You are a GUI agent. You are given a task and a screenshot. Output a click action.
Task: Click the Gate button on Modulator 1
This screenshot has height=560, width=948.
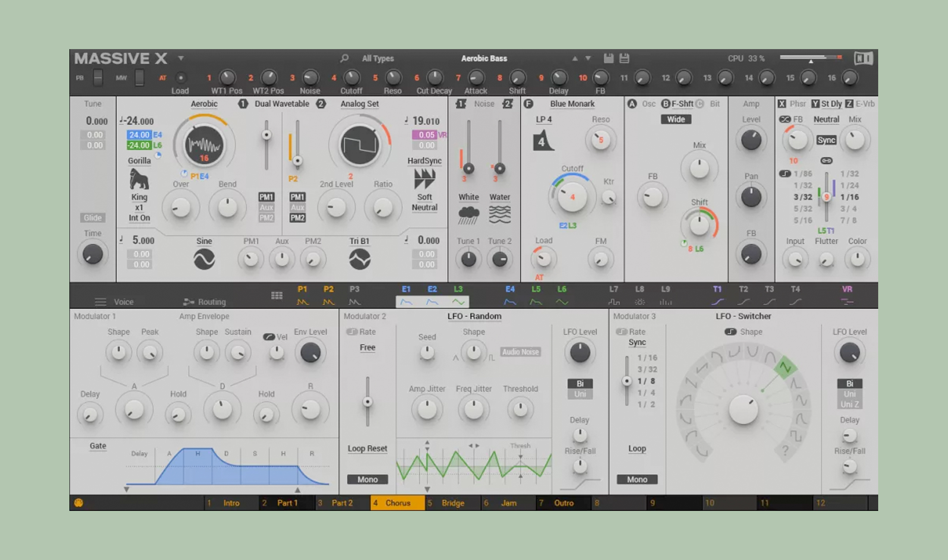97,446
